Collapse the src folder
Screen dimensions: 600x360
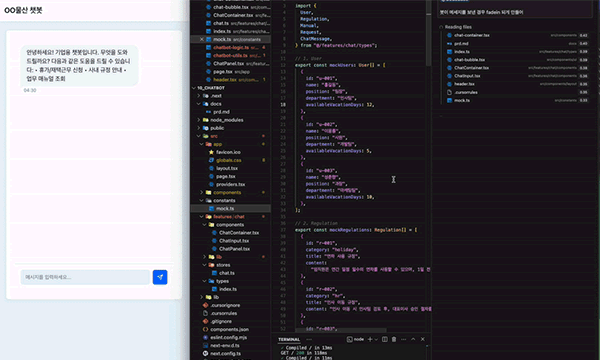pos(214,136)
